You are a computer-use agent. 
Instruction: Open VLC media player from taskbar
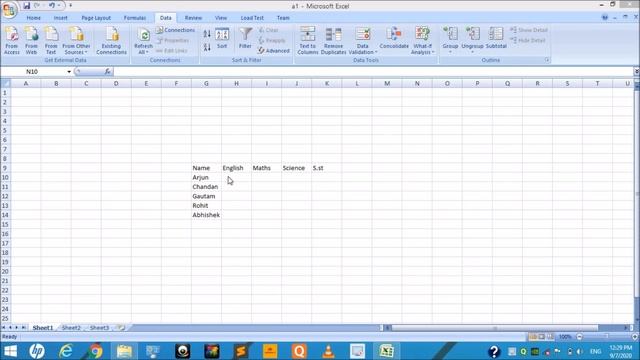click(328, 351)
